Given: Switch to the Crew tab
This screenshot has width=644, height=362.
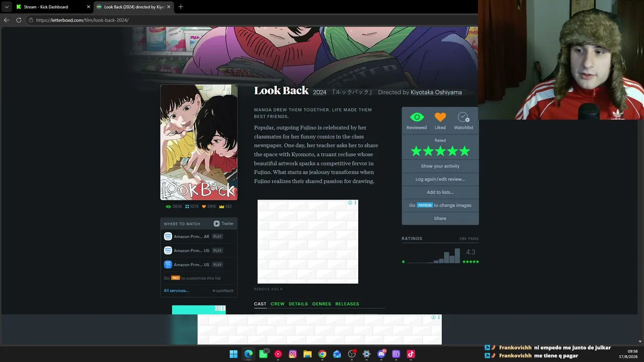Looking at the screenshot, I should pos(278,304).
